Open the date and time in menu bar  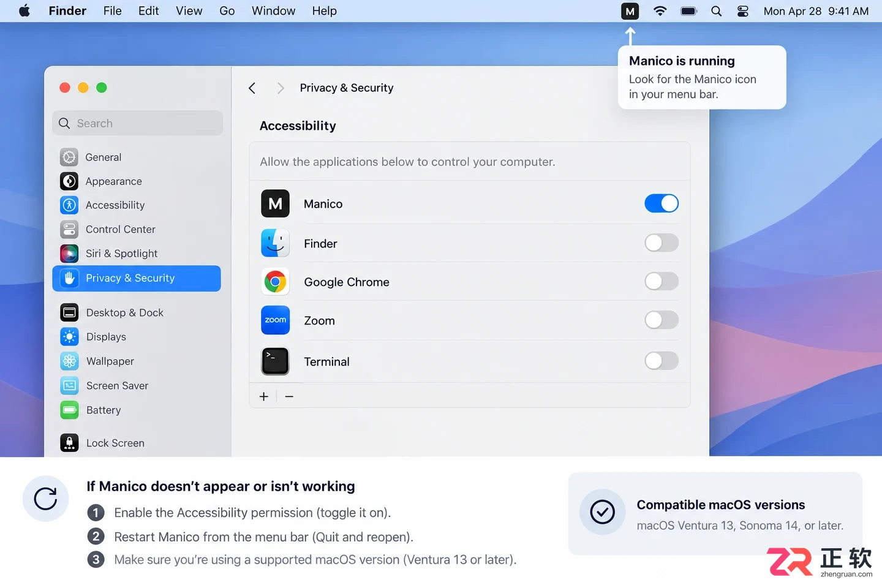[x=816, y=11]
